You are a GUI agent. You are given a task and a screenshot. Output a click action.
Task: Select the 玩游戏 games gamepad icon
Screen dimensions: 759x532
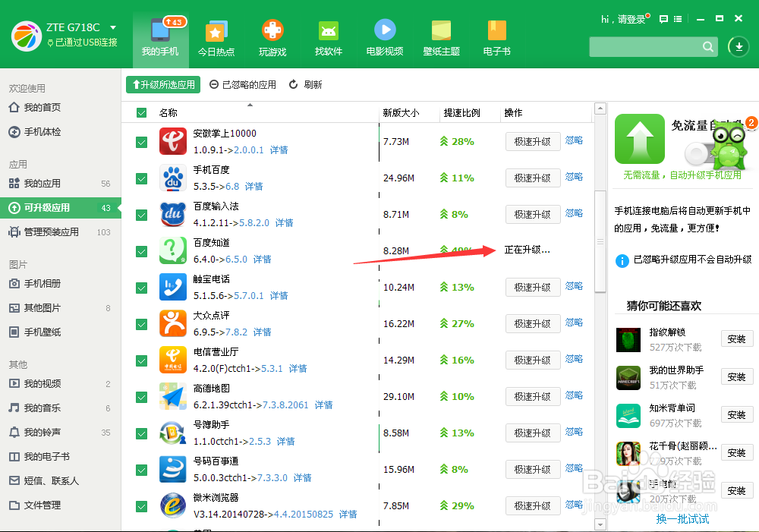point(272,32)
